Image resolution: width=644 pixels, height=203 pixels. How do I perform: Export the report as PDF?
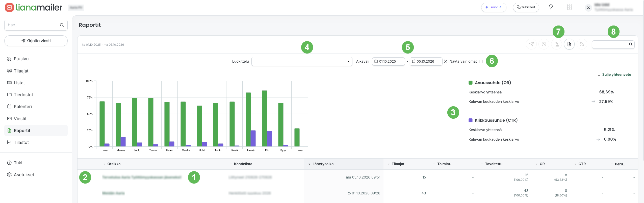click(x=556, y=44)
